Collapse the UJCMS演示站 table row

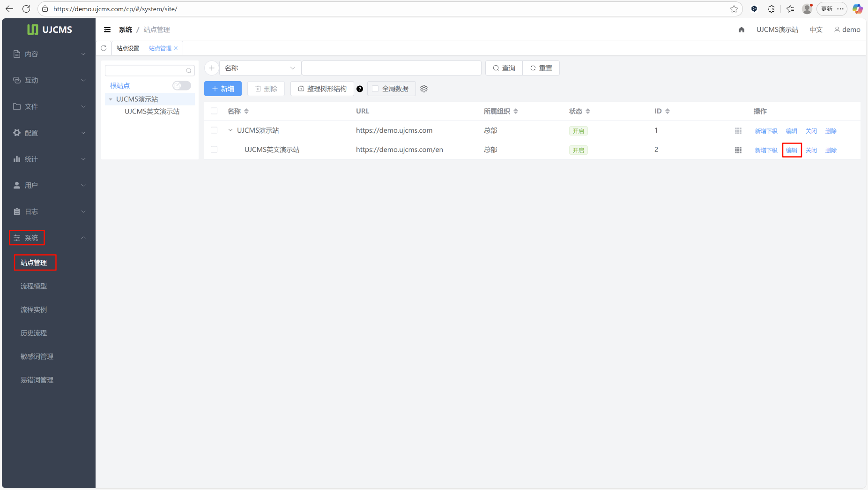point(230,130)
